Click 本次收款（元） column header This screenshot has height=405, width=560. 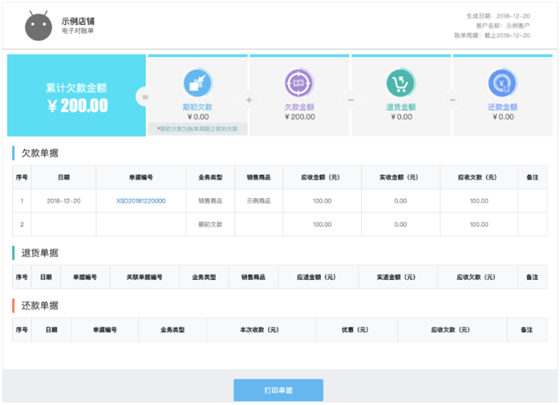pyautogui.click(x=260, y=330)
